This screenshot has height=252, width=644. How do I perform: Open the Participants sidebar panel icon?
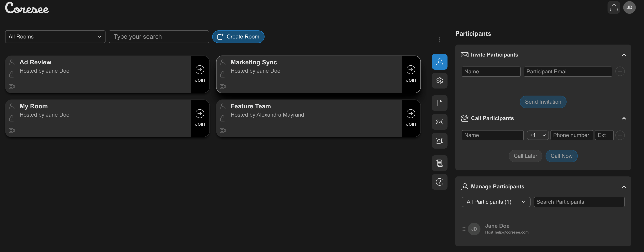[x=439, y=62]
